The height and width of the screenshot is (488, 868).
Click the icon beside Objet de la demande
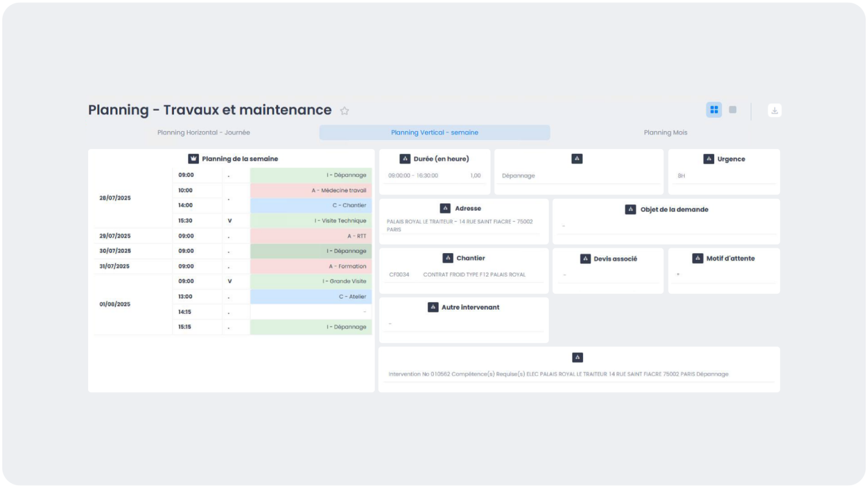point(630,209)
